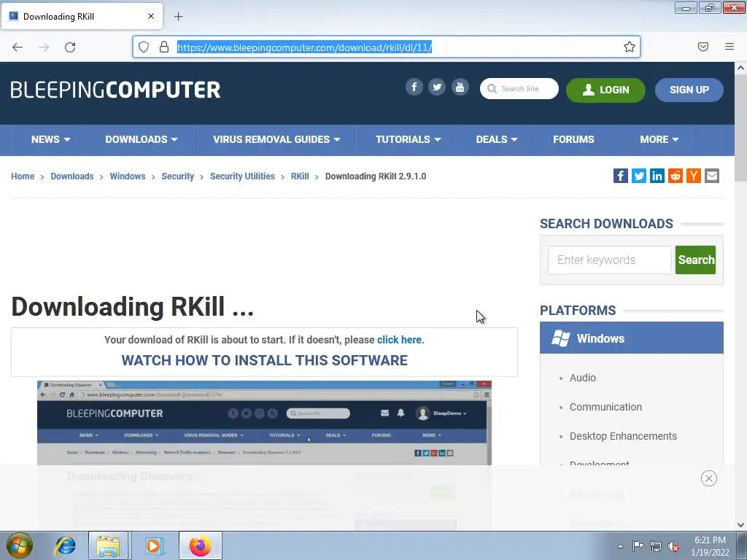Expand the DEALS dropdown menu
The image size is (747, 560).
pos(496,139)
